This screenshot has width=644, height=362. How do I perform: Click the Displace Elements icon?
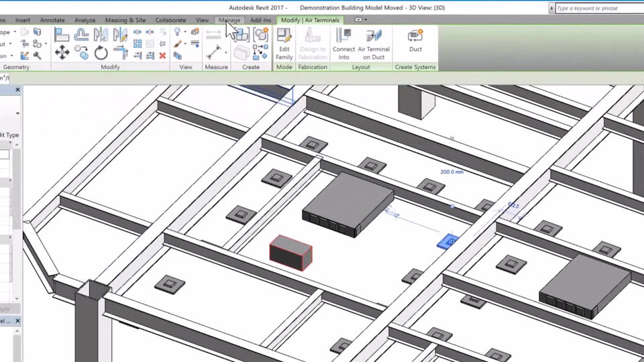(195, 32)
